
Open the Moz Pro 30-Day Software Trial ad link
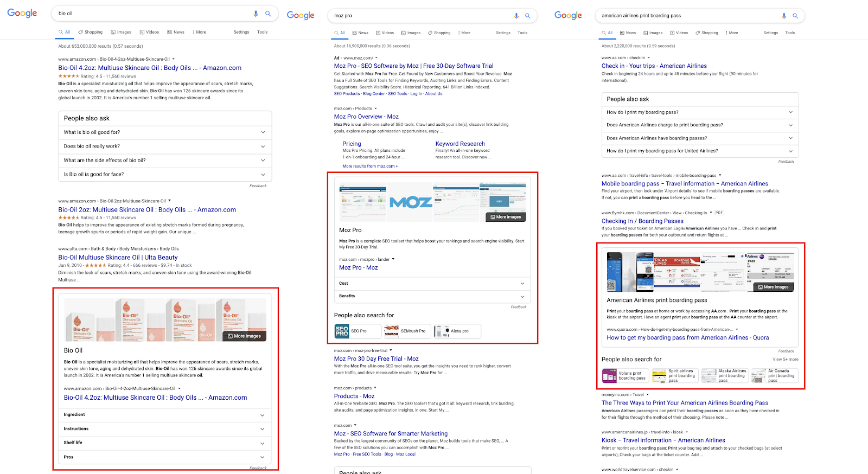413,66
